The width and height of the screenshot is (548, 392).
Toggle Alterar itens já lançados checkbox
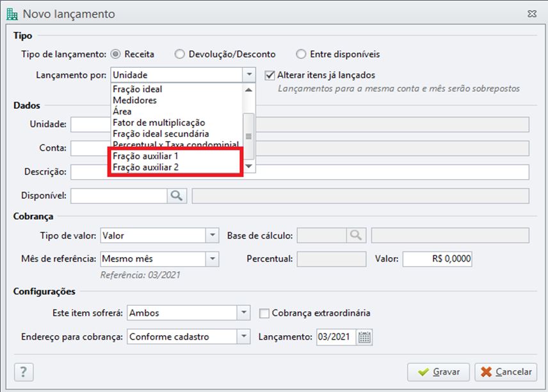270,75
